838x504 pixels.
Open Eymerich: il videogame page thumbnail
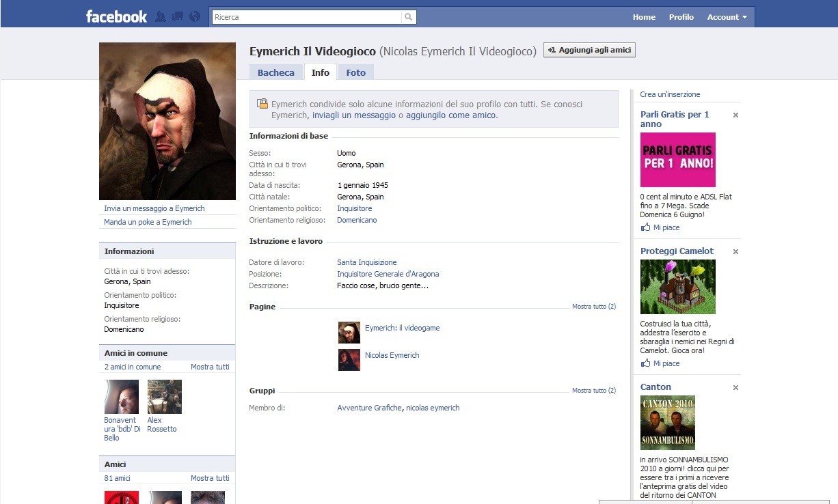coord(349,333)
